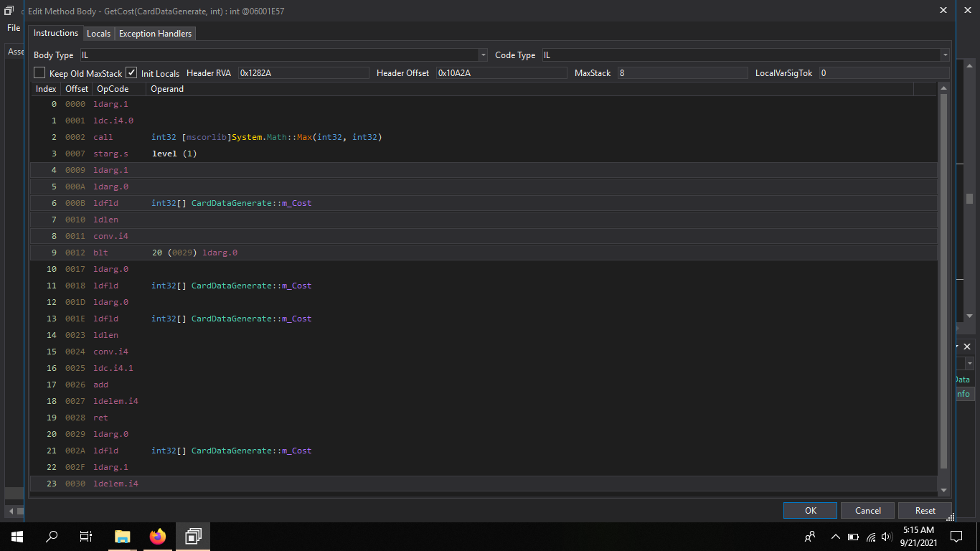Viewport: 980px width, 551px height.
Task: Click the Header Offset input field
Action: pos(501,73)
